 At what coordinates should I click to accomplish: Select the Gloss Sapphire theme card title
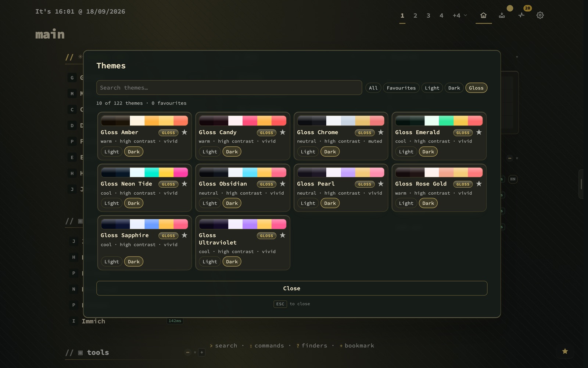click(125, 235)
